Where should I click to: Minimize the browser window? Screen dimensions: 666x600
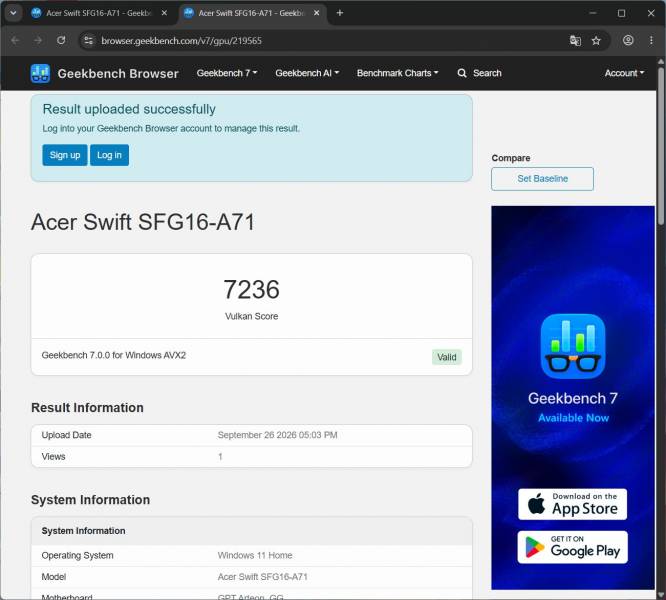click(593, 13)
